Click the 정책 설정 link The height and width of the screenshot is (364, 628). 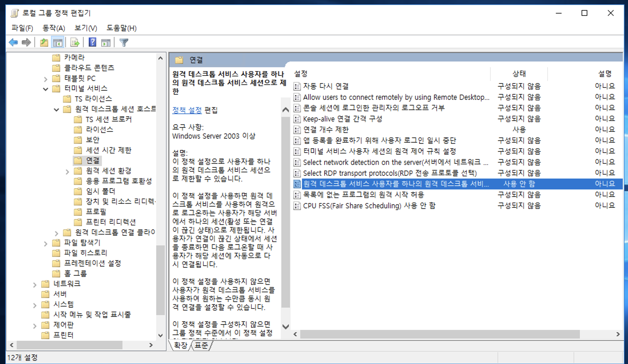point(187,110)
